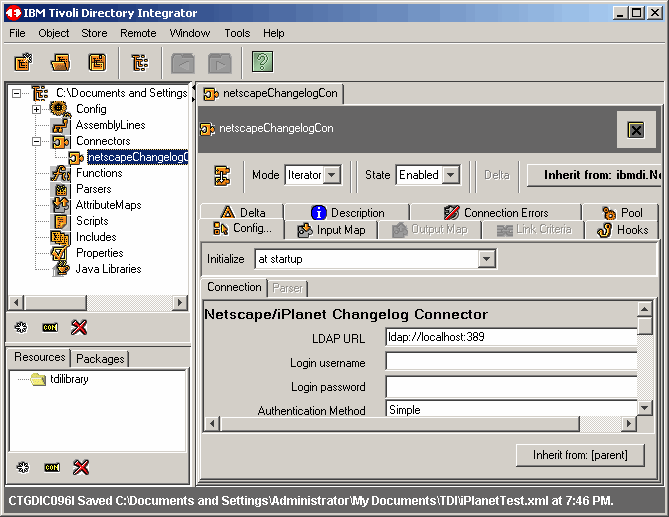
Task: Click the Inherit from: [parent] button
Action: 581,455
